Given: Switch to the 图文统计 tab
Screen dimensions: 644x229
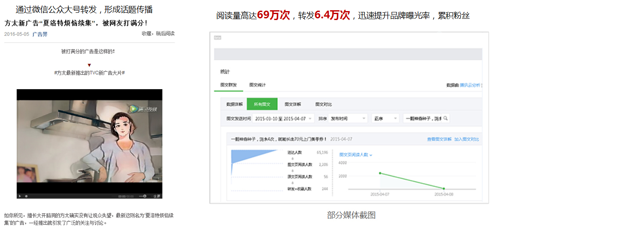Looking at the screenshot, I should coord(257,85).
